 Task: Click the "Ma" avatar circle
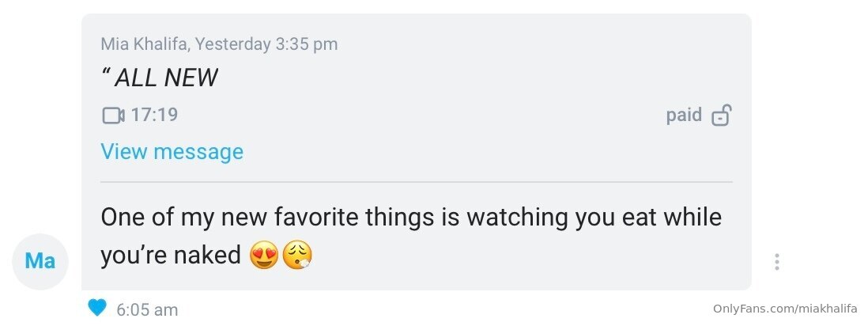coord(40,260)
